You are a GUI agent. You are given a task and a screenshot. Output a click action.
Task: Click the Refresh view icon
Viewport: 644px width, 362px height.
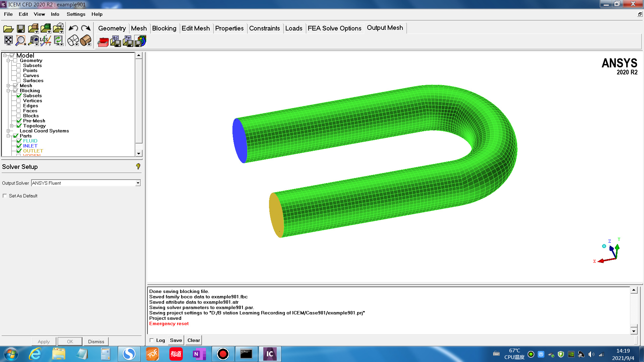(x=58, y=41)
